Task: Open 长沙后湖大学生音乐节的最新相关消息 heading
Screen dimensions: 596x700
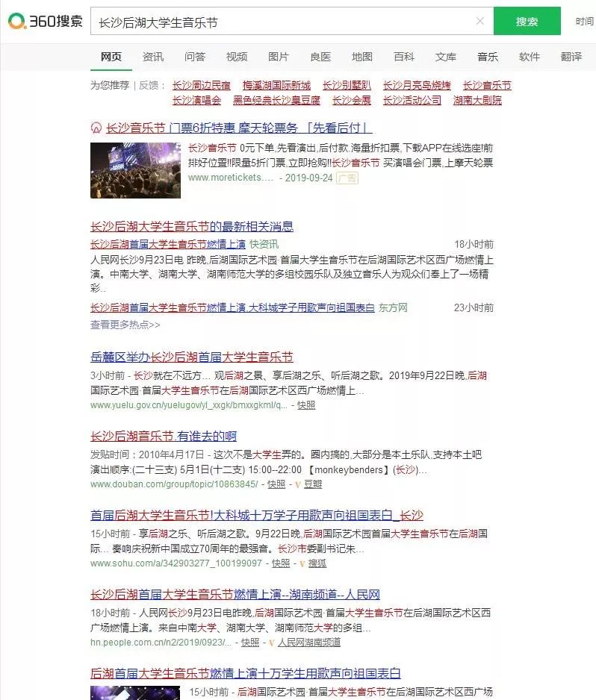Action: point(192,226)
